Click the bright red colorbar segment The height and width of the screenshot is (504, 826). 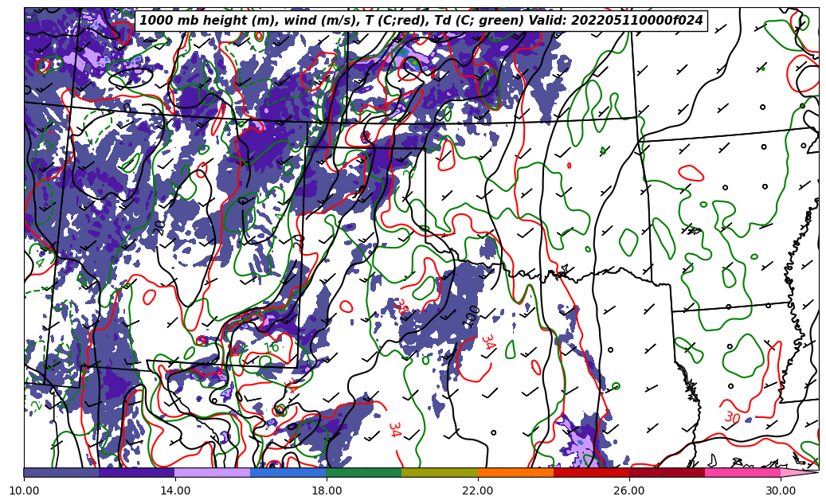coord(591,472)
